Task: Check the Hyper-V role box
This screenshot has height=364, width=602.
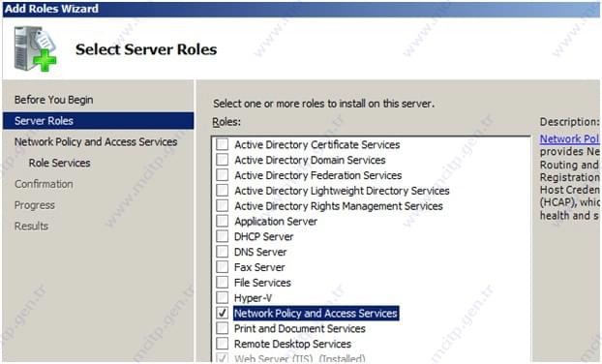Action: 222,297
